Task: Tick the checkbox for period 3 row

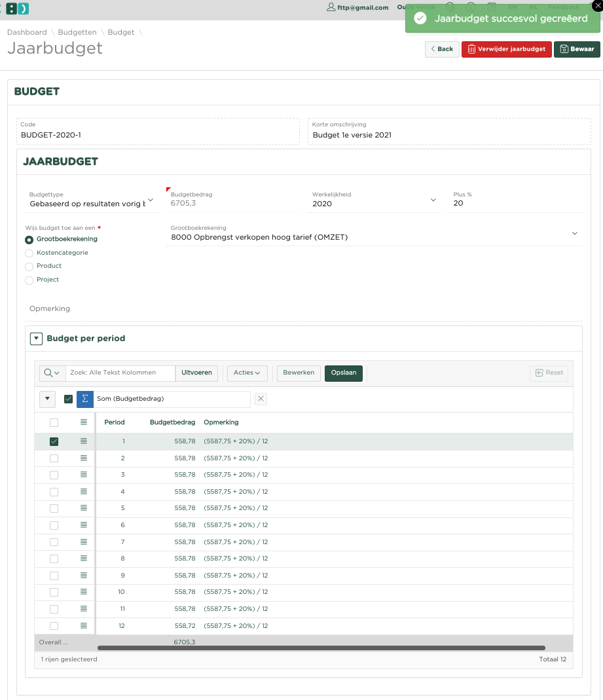Action: [x=54, y=475]
